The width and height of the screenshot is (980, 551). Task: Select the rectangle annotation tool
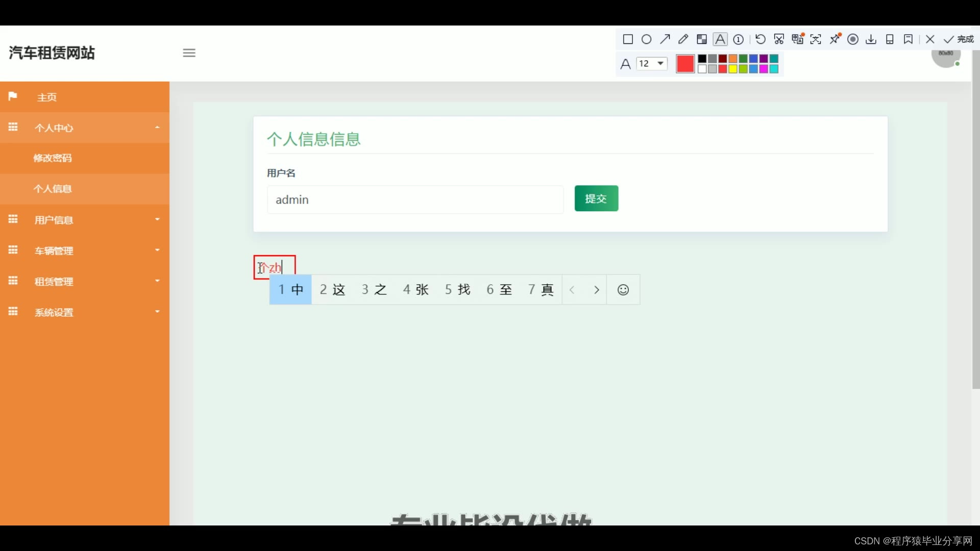point(628,39)
